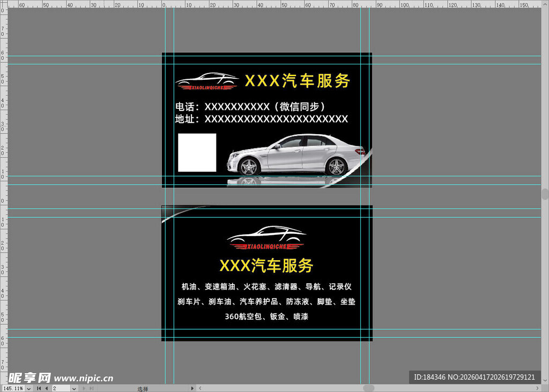The image size is (549, 392).
Task: Jump to last page arrow button
Action: (x=92, y=388)
